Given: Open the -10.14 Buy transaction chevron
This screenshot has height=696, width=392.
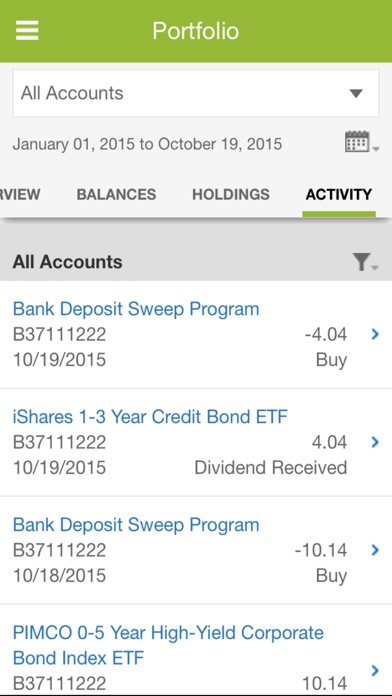Looking at the screenshot, I should pos(375,550).
